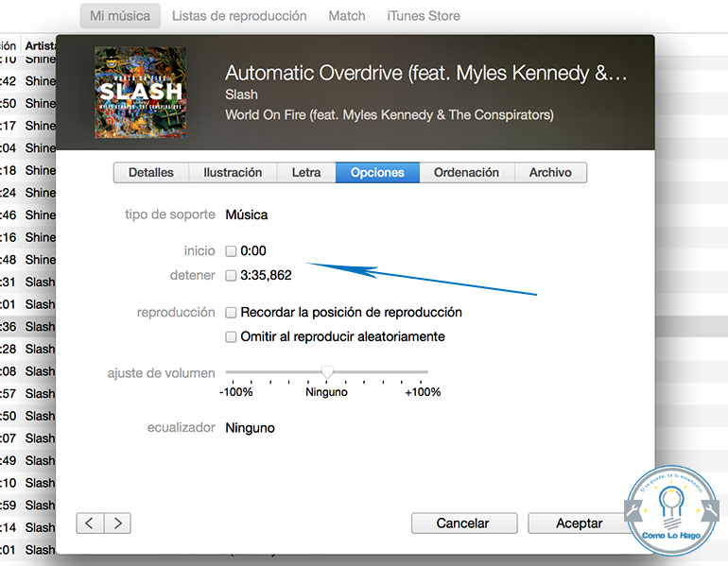Viewport: 728px width, 566px height.
Task: Open the Ordenación tab
Action: tap(467, 173)
